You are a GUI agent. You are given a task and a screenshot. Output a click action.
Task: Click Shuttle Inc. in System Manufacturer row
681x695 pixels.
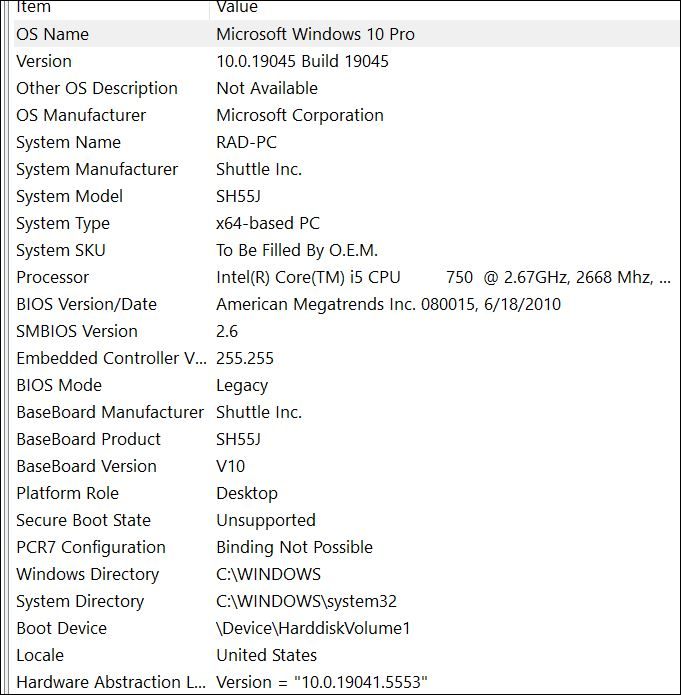point(259,169)
